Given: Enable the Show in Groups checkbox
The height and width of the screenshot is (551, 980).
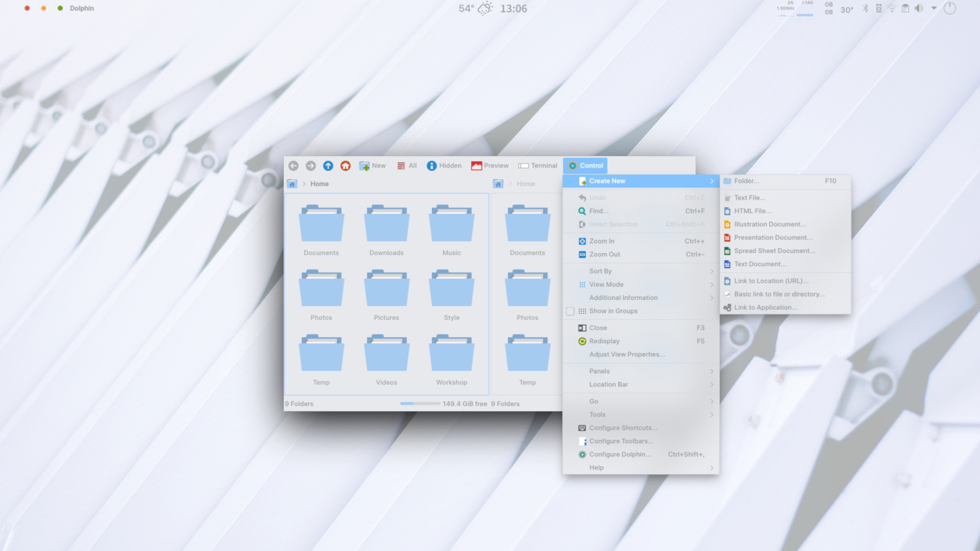Looking at the screenshot, I should [570, 311].
